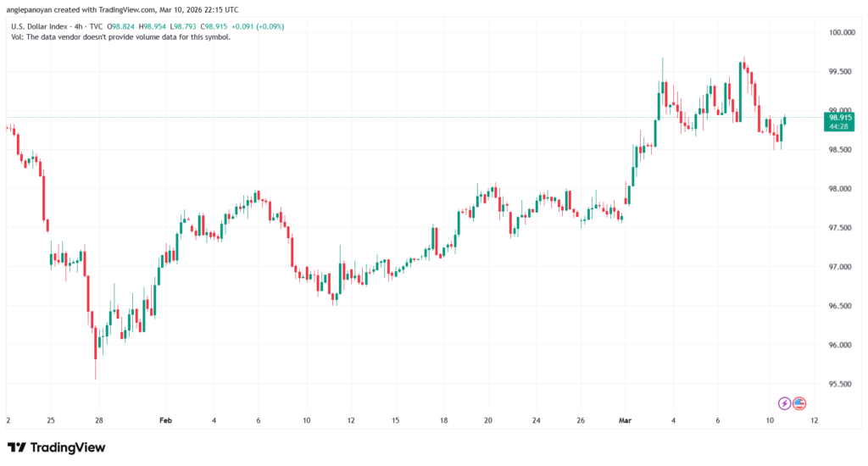Viewport: 868px width, 466px height.
Task: Click the 28 date label on time axis
Action: [99, 420]
